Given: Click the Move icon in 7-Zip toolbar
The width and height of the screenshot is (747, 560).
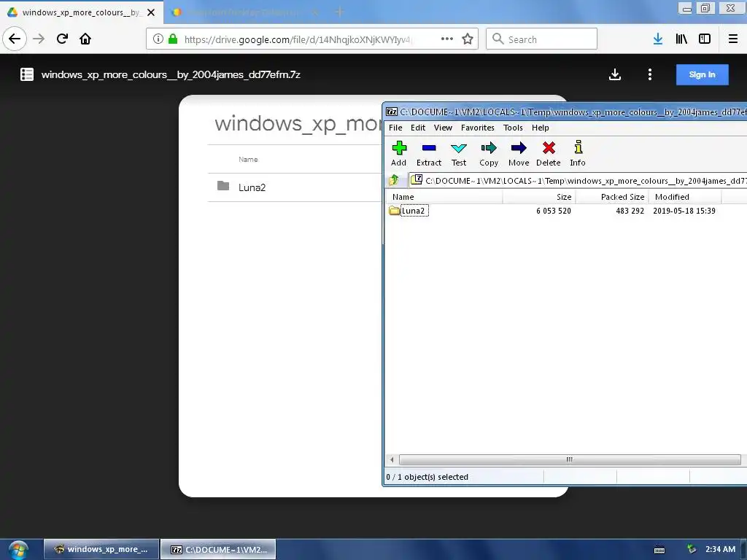Looking at the screenshot, I should [519, 153].
